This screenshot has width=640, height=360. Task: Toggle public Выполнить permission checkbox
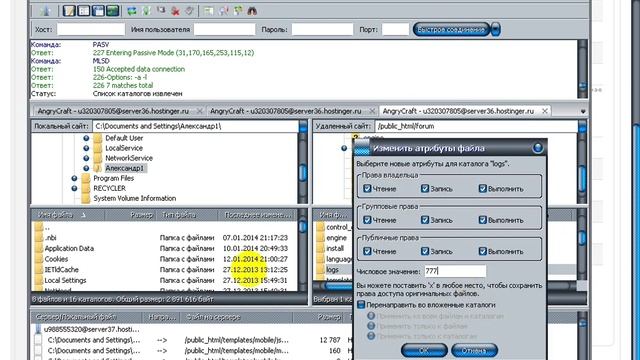pos(482,251)
